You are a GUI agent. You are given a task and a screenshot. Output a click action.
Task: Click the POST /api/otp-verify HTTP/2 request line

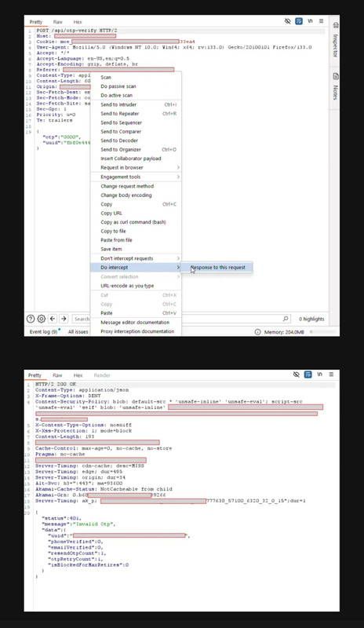click(x=77, y=31)
